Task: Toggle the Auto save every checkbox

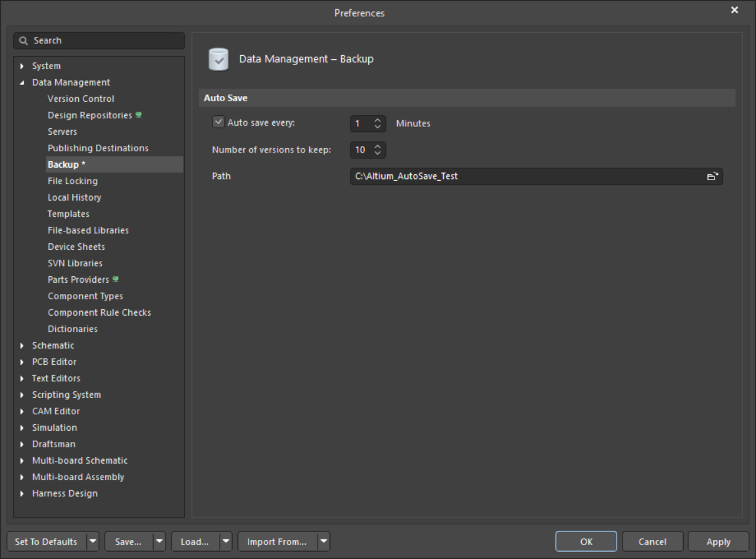Action: [x=218, y=122]
